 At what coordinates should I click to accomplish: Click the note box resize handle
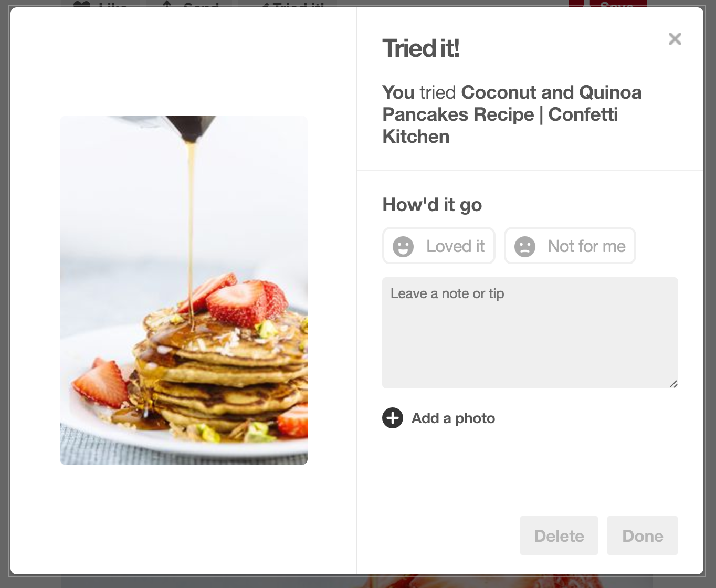(673, 384)
